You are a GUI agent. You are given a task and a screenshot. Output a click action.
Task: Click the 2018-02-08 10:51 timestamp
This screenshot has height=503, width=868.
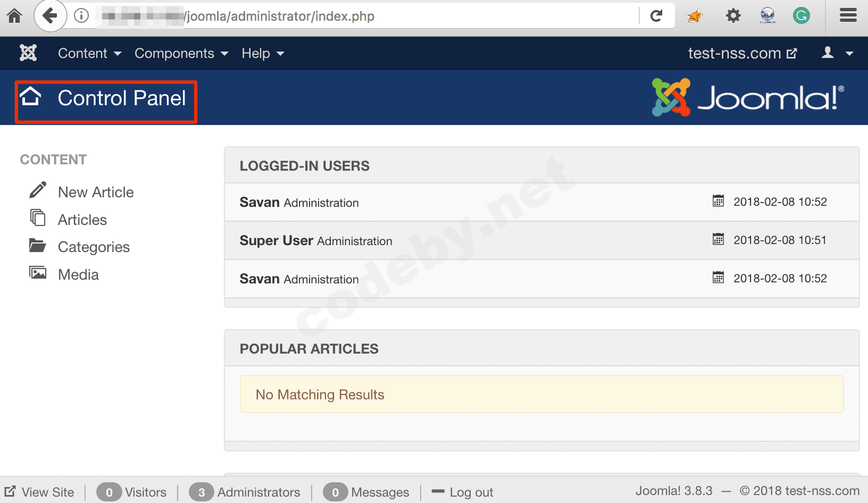(x=780, y=240)
